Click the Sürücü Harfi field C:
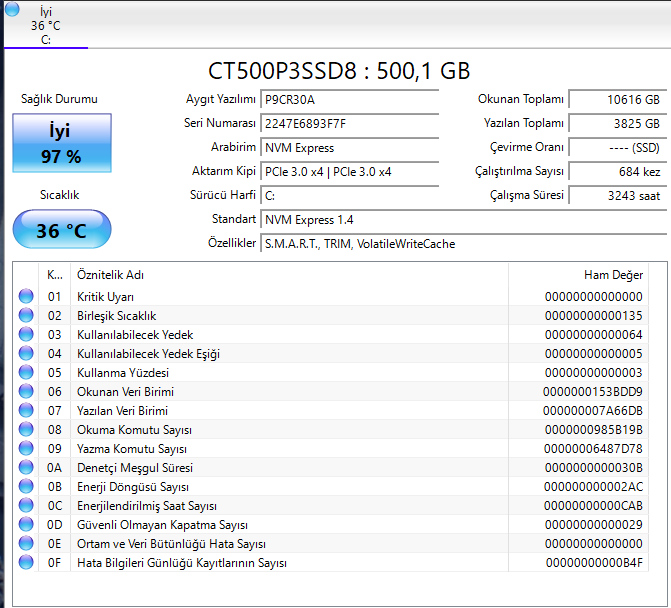This screenshot has width=671, height=608. coord(349,196)
